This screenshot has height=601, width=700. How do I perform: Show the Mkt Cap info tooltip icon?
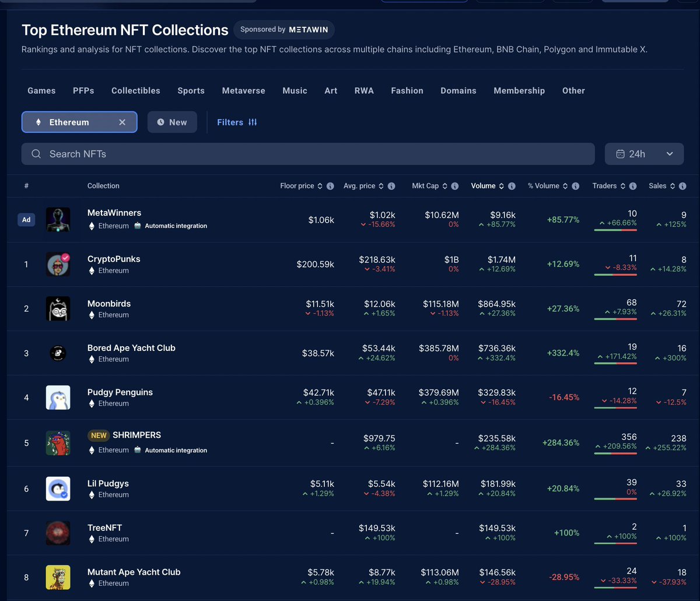(x=455, y=186)
